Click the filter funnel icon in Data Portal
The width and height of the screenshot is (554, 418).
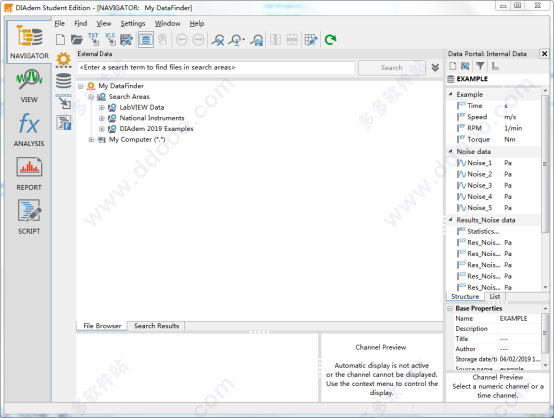click(x=480, y=66)
